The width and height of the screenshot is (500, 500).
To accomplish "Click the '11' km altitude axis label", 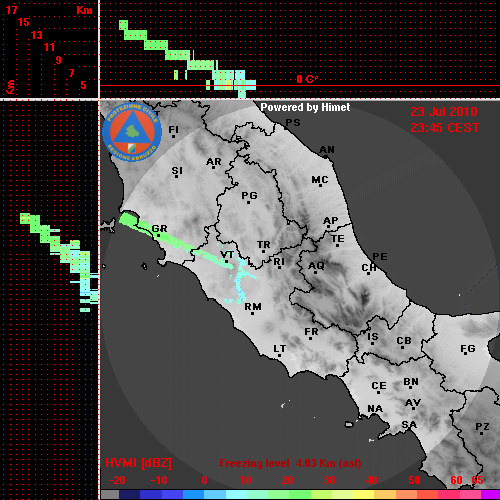I will pos(49,47).
